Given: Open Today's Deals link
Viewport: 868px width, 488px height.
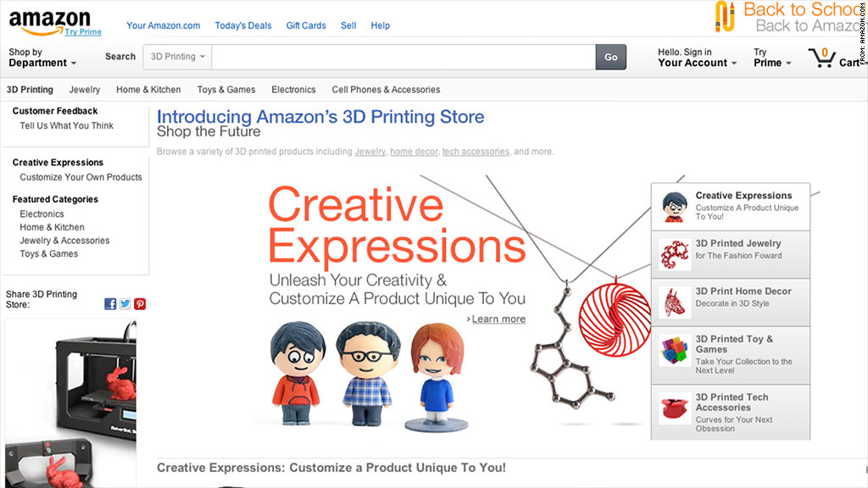Looking at the screenshot, I should pos(243,25).
